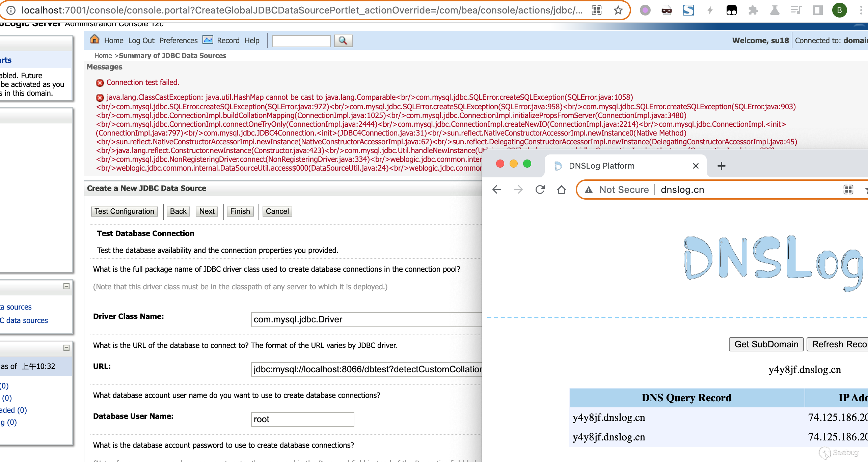The image size is (868, 462).
Task: Click the WebLogic Home house icon
Action: (x=94, y=40)
